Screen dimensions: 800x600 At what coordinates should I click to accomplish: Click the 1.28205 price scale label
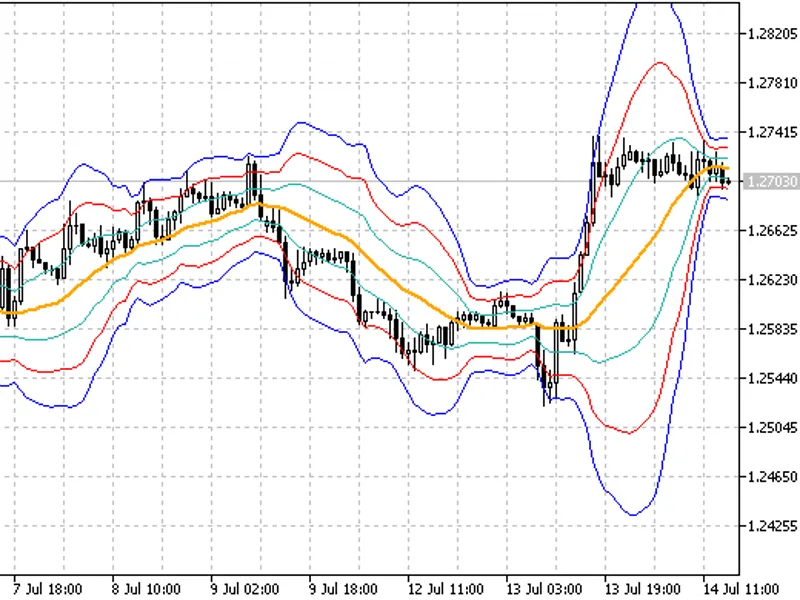point(772,34)
